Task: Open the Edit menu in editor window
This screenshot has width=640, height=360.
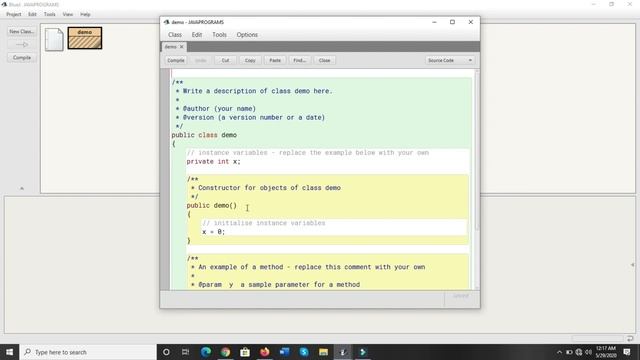Action: coord(197,35)
